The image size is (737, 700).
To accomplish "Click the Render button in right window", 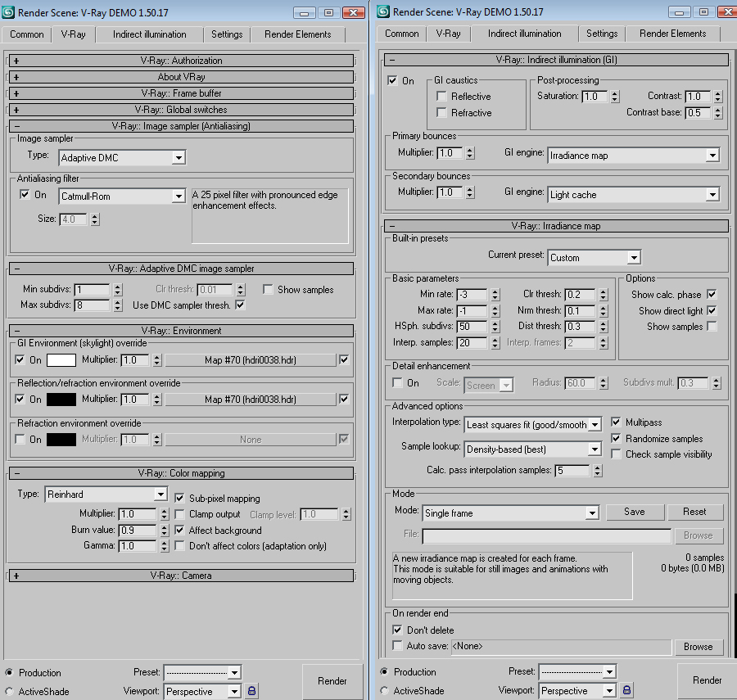I will (x=708, y=680).
